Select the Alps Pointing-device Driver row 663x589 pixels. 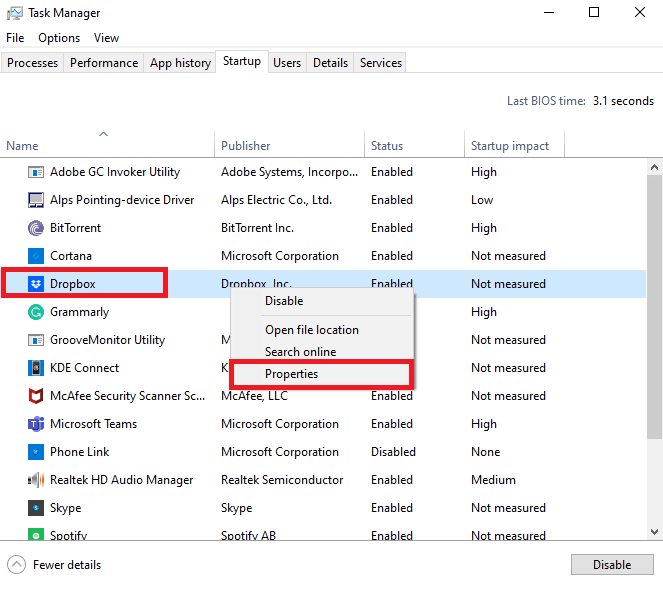[323, 200]
